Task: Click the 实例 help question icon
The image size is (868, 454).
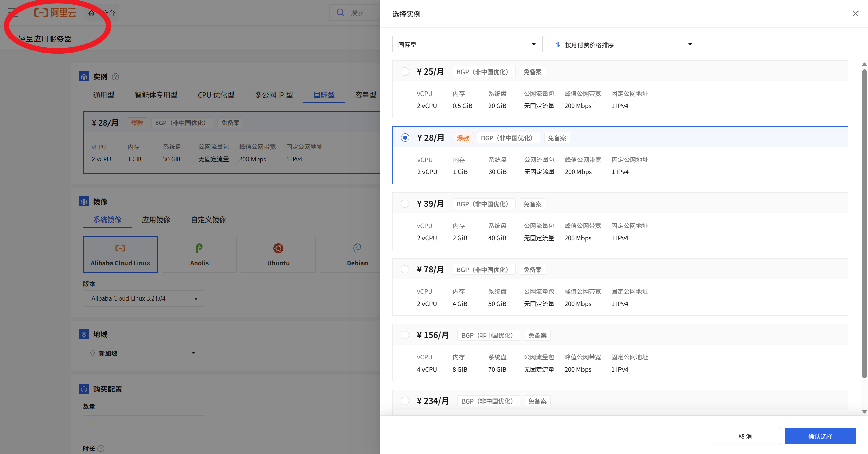Action: pyautogui.click(x=115, y=77)
